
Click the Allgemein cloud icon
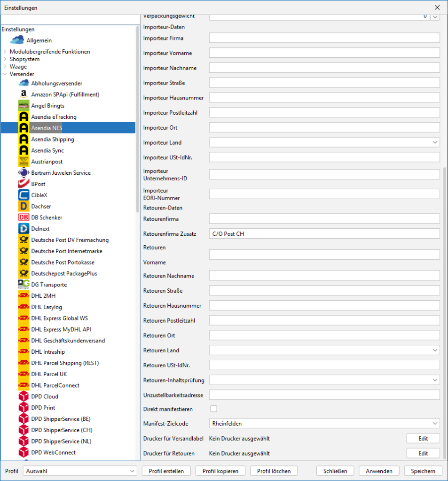[x=17, y=40]
